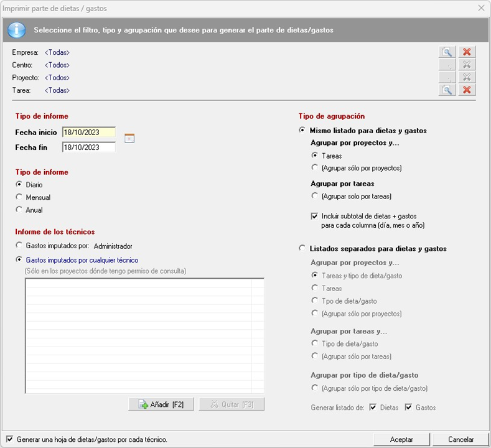
Task: Open calendar picker beside Fecha inicio
Action: [129, 138]
